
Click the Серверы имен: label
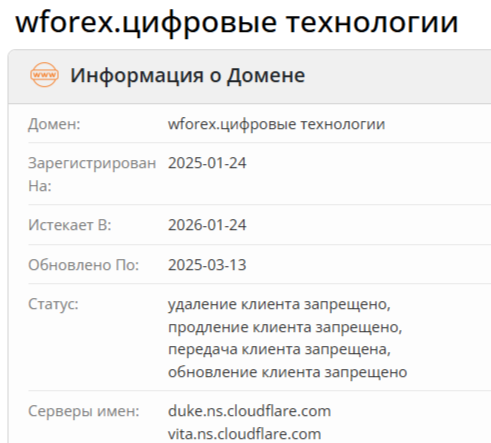click(x=84, y=411)
